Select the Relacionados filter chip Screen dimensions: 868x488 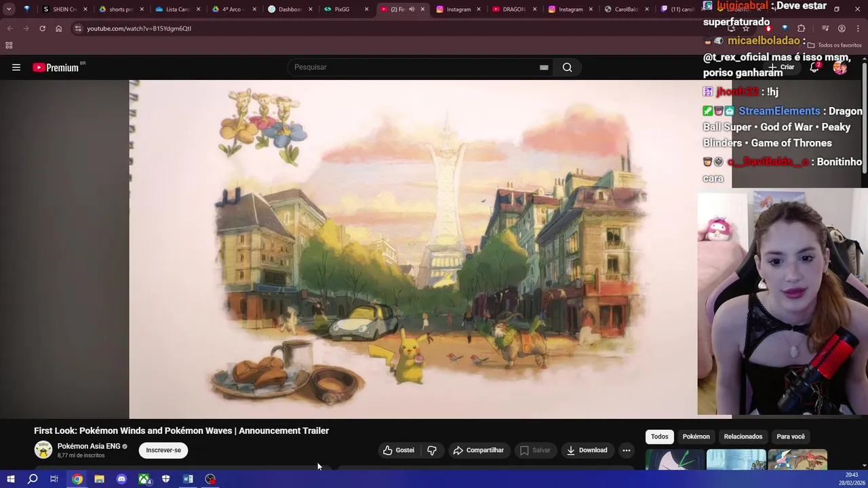[743, 436]
